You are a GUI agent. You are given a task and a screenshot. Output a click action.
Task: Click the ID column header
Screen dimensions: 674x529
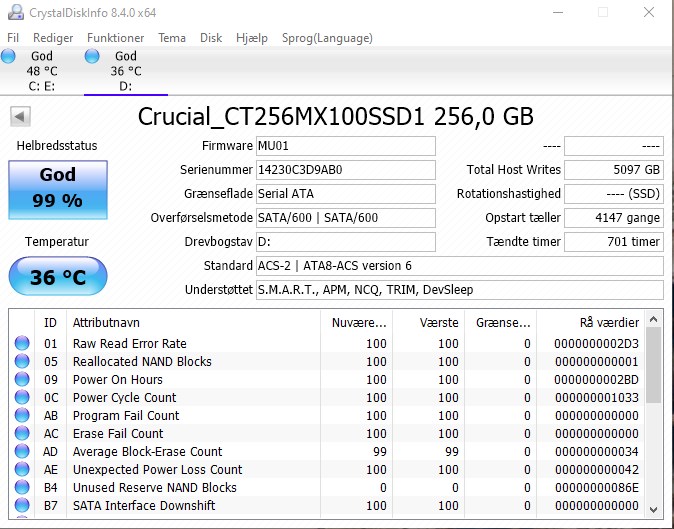(x=50, y=323)
